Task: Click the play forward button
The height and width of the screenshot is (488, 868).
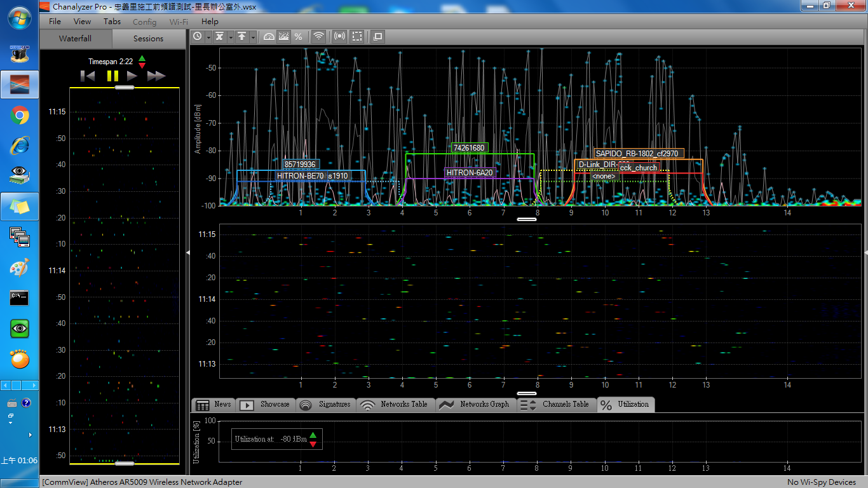Action: click(x=132, y=76)
